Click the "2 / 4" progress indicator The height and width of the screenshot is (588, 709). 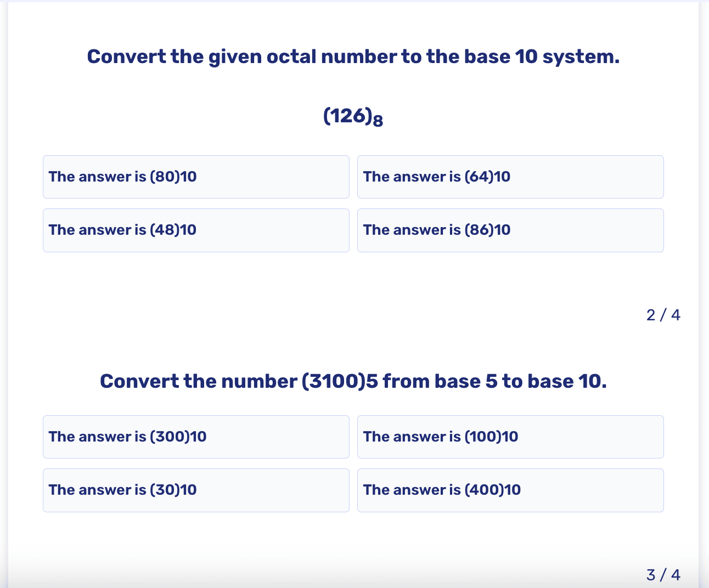(663, 314)
